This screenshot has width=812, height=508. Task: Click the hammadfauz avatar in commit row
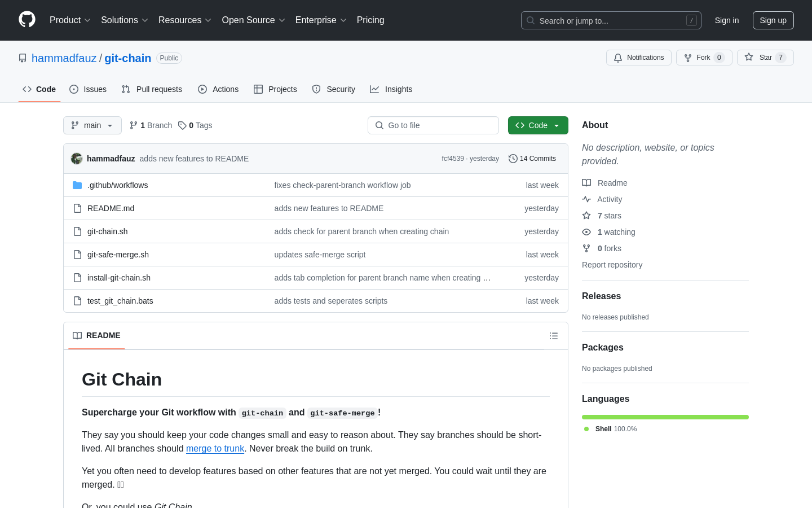[x=77, y=159]
